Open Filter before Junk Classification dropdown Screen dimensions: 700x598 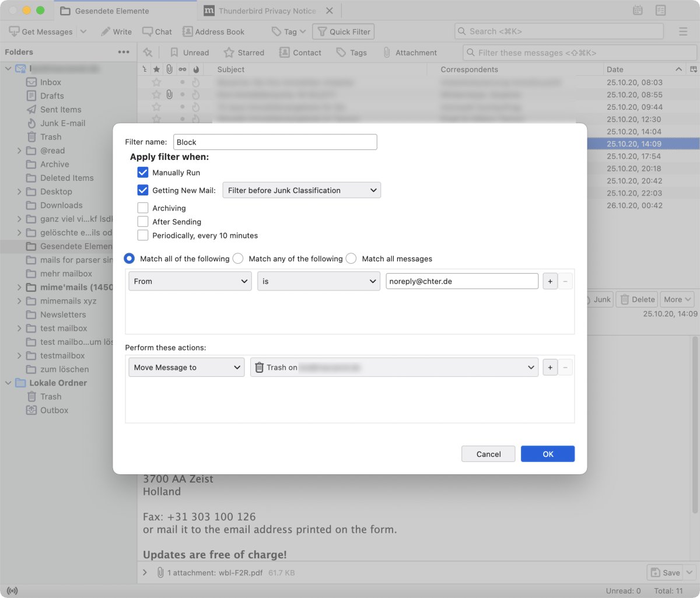tap(302, 190)
